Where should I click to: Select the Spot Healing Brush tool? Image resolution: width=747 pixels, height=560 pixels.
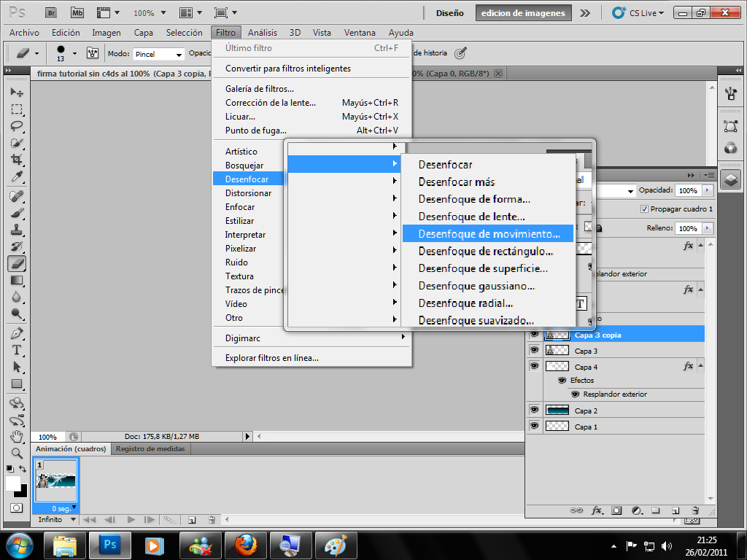pos(17,196)
